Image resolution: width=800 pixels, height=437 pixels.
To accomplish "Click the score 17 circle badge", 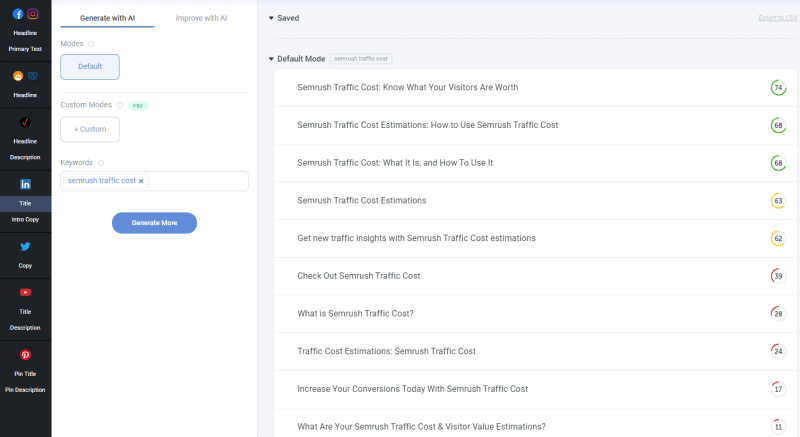I will coord(778,389).
